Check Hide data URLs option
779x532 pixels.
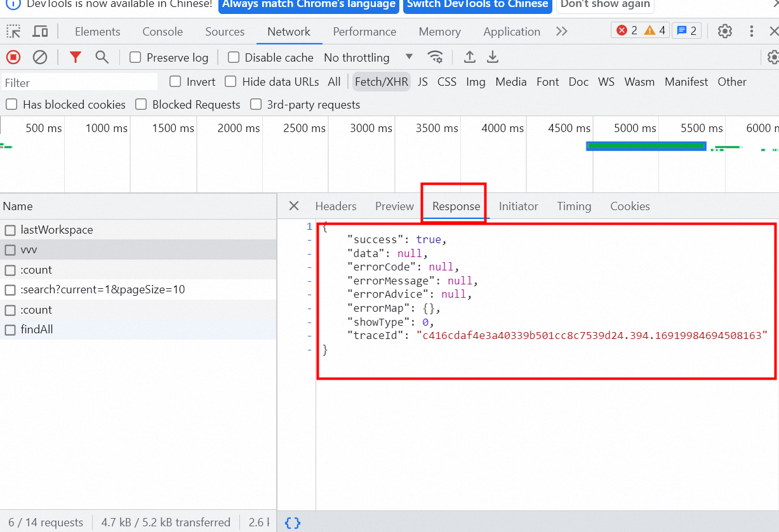(x=231, y=81)
